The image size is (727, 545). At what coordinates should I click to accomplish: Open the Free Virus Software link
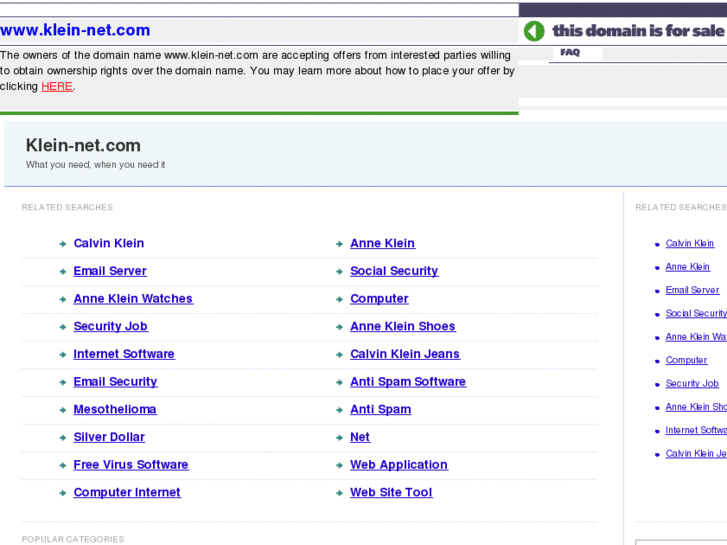(131, 465)
